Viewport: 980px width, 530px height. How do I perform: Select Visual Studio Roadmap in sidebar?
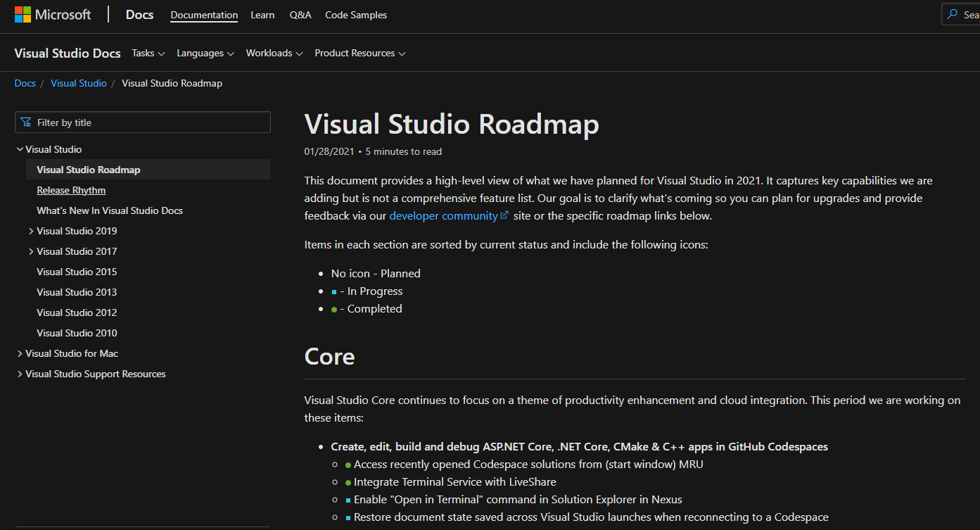tap(148, 170)
